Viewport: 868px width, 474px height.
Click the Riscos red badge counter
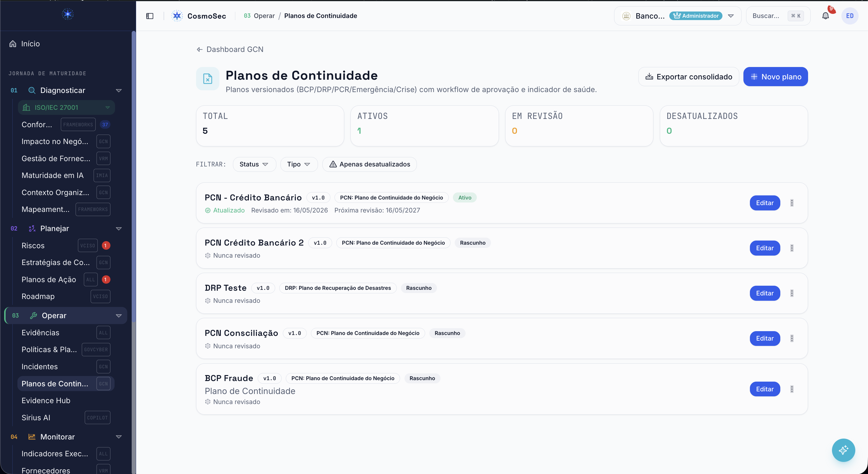[105, 246]
